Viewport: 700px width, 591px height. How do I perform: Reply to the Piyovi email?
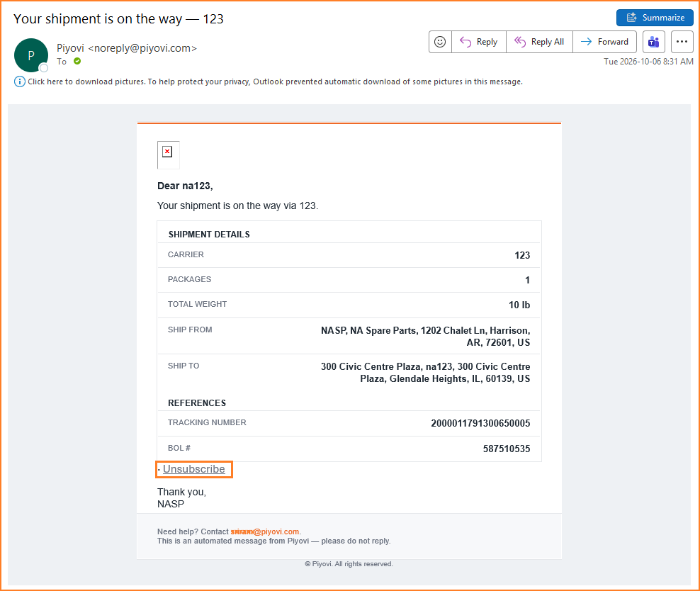479,42
